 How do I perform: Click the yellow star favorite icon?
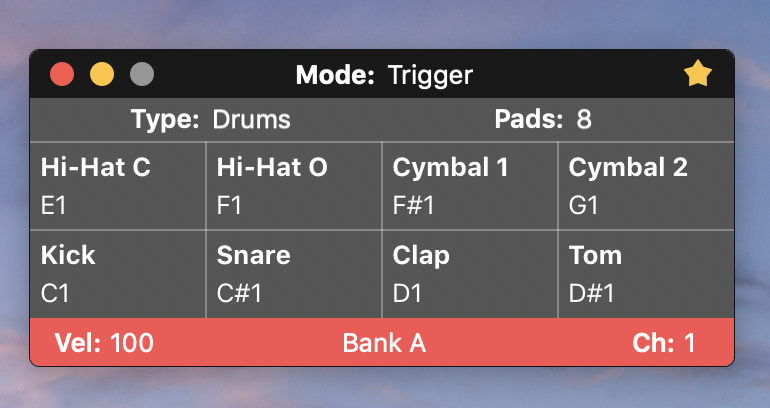(x=698, y=75)
